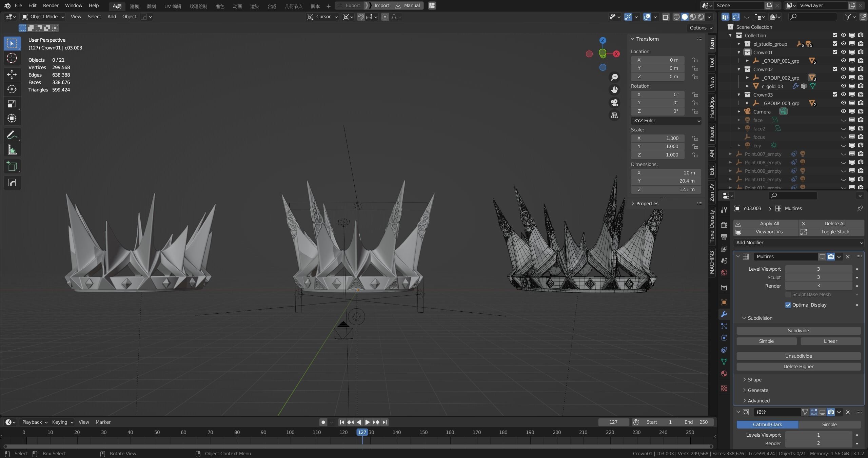Play the animation forward
868x458 pixels.
click(367, 422)
